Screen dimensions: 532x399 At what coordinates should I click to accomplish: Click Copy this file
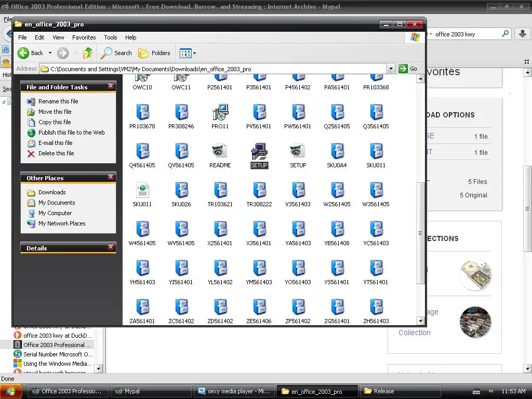click(54, 122)
